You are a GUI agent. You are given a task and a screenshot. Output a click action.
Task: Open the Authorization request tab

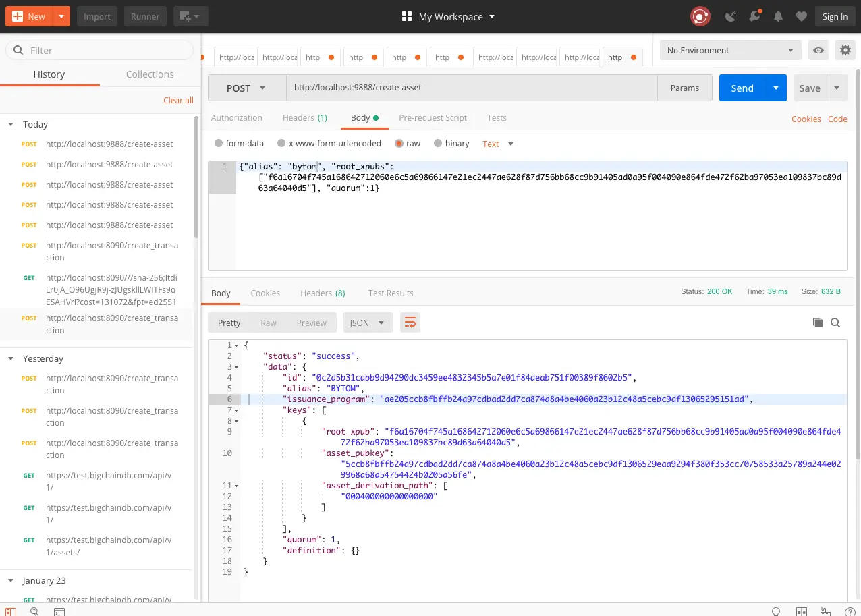click(237, 117)
